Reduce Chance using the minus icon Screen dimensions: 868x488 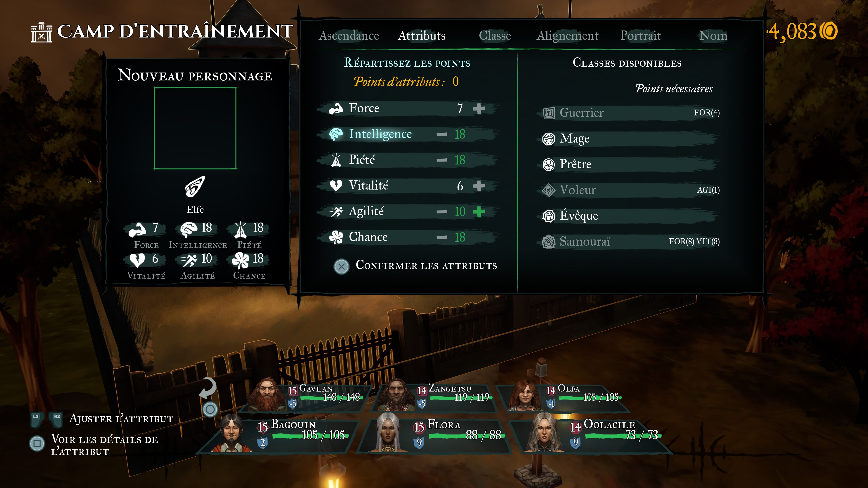442,237
